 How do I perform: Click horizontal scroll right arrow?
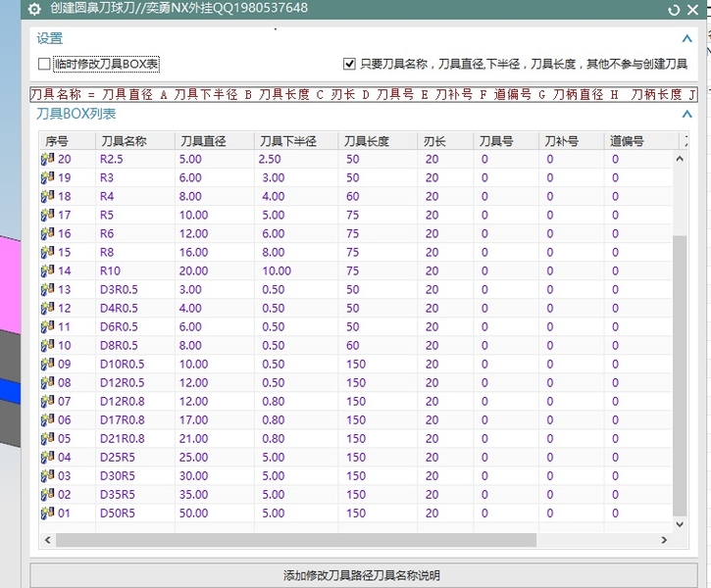coord(664,540)
